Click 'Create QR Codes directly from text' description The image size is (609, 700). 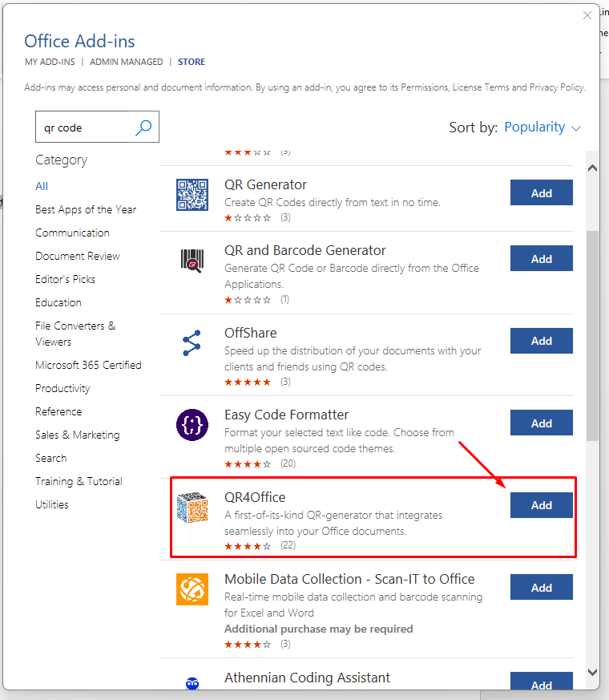coord(333,202)
